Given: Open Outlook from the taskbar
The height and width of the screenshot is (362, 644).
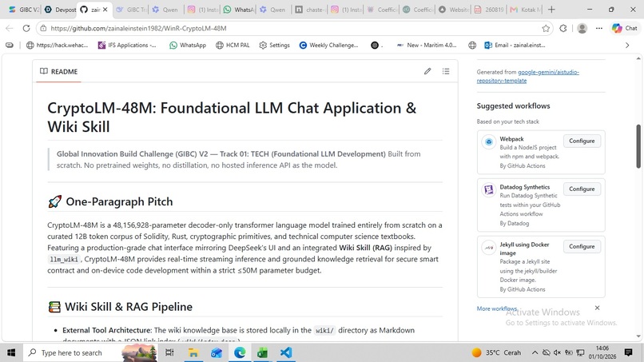Looking at the screenshot, I should pos(217,352).
